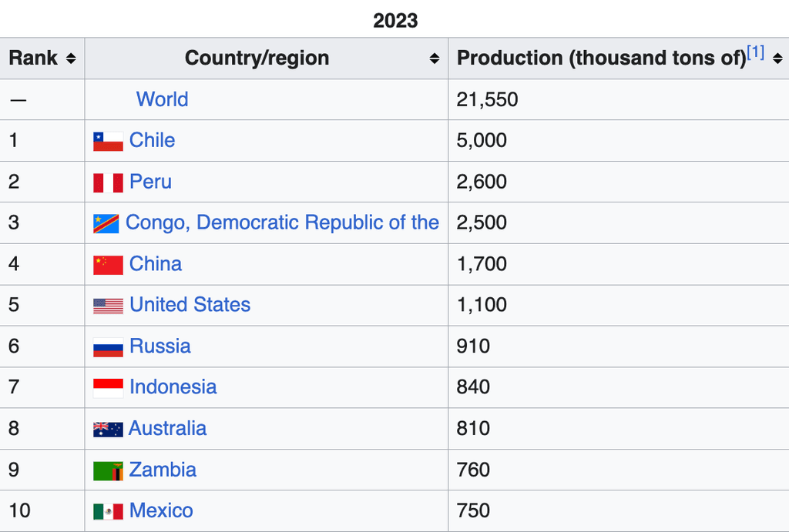Open the United States link

click(190, 305)
